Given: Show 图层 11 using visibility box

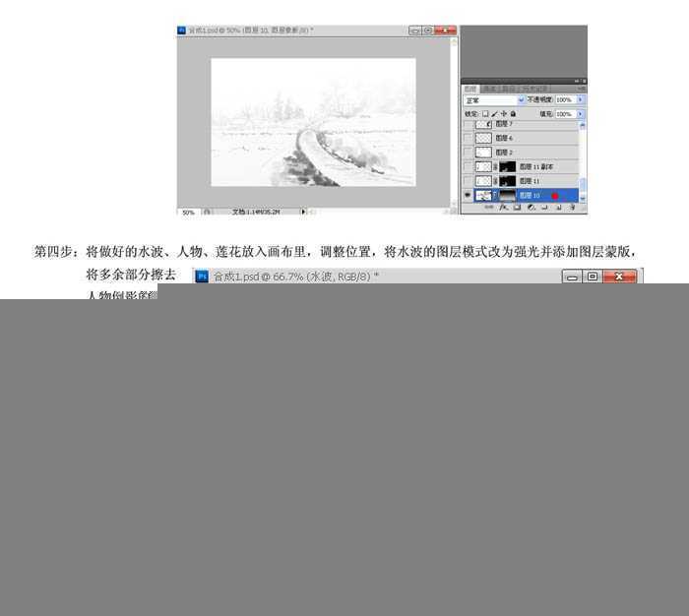Looking at the screenshot, I should pos(468,181).
